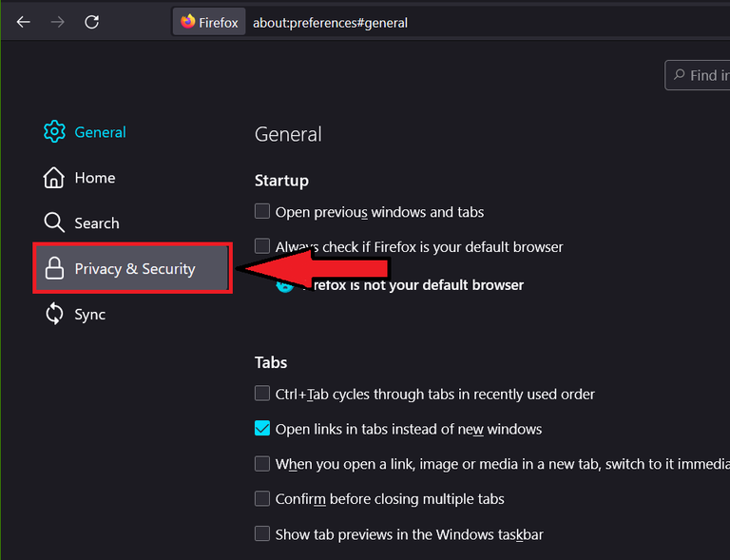This screenshot has width=730, height=560.
Task: Click the Find in Settings search field
Action: coord(701,75)
